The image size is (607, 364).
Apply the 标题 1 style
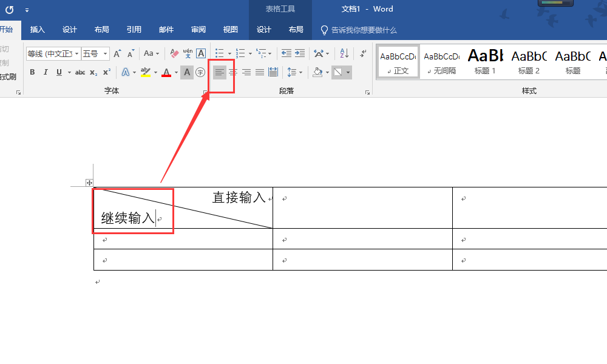click(x=485, y=62)
